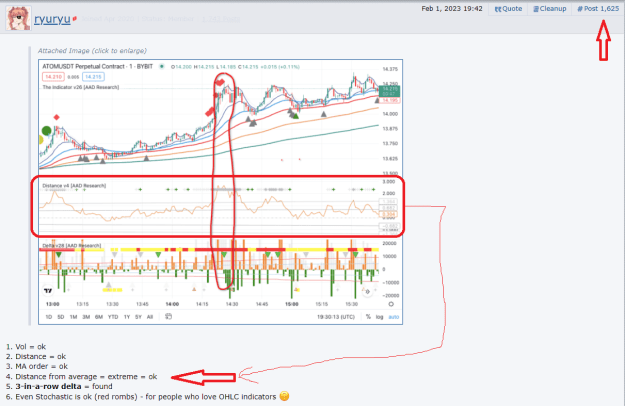Click the Cleanup button
Viewport: 625px width, 406px height.
(x=550, y=9)
